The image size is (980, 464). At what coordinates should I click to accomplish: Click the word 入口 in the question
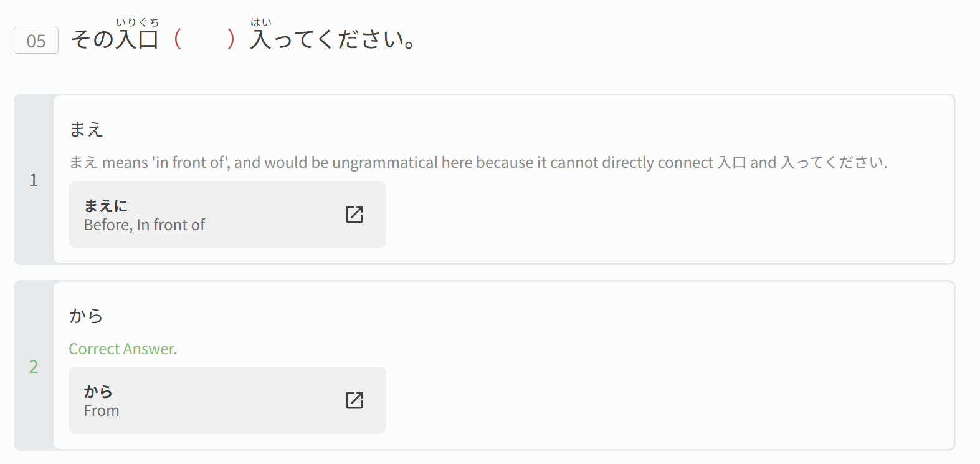tap(138, 39)
